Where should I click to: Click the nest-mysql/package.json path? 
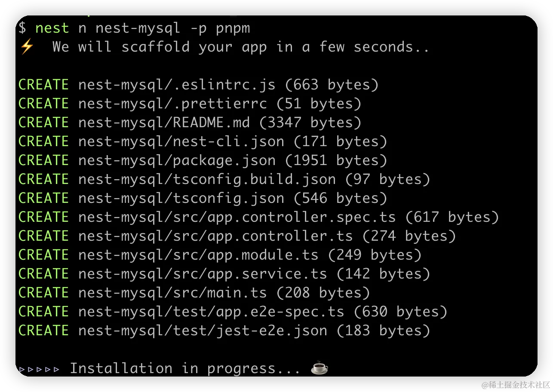(177, 160)
